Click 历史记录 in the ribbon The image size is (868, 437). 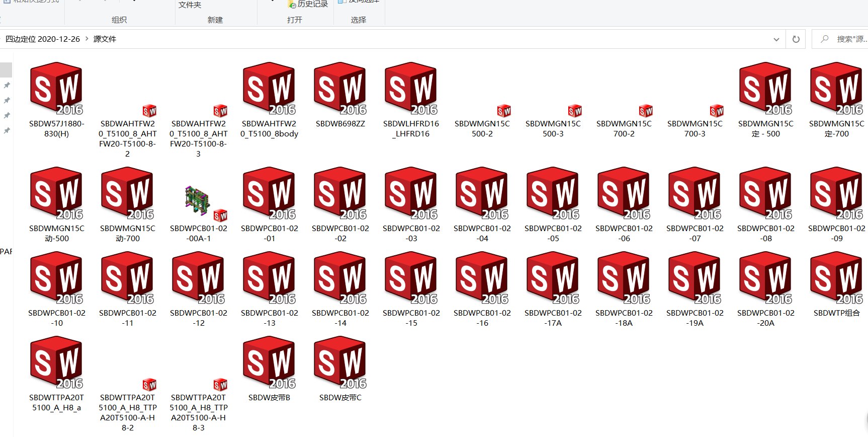coord(308,4)
